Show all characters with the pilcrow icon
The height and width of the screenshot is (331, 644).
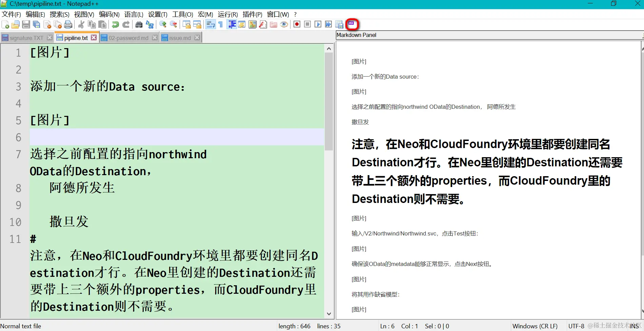point(221,24)
